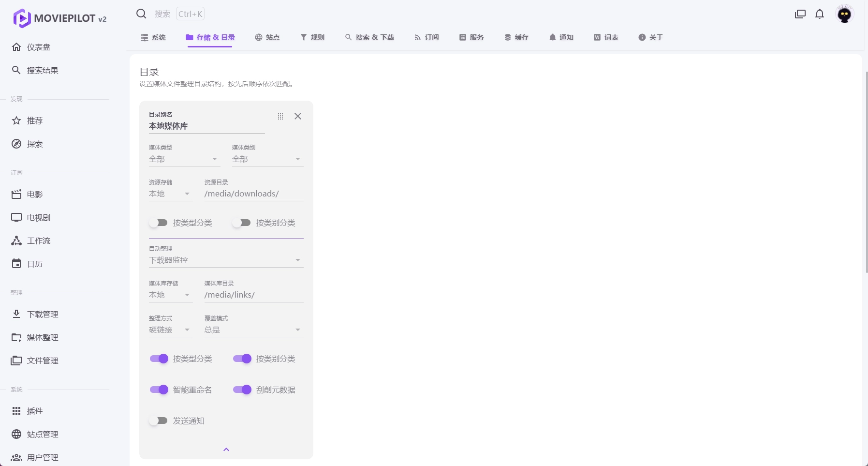Open 媒体类型 dropdown
Screen dimensions: 868x466
(185, 155)
